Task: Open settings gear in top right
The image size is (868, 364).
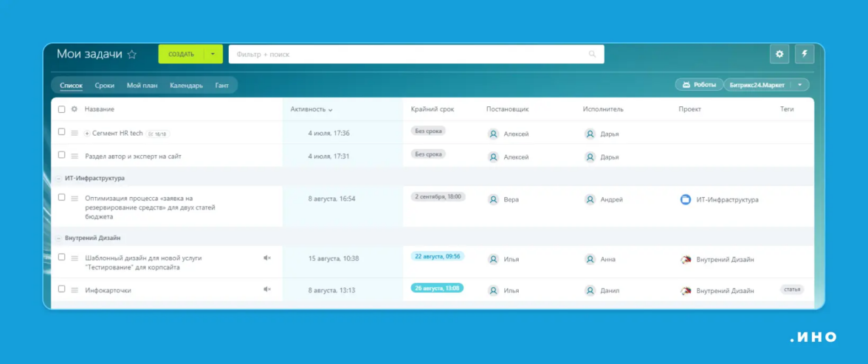Action: click(x=779, y=55)
